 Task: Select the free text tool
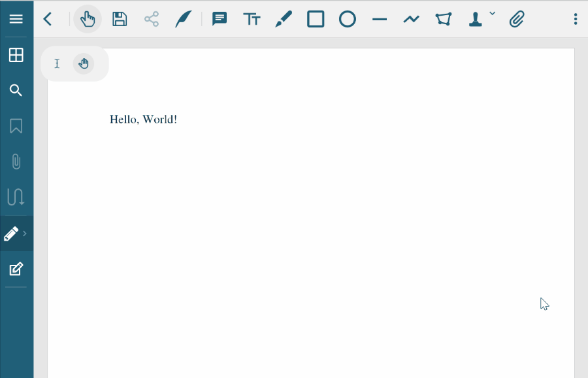coord(252,19)
